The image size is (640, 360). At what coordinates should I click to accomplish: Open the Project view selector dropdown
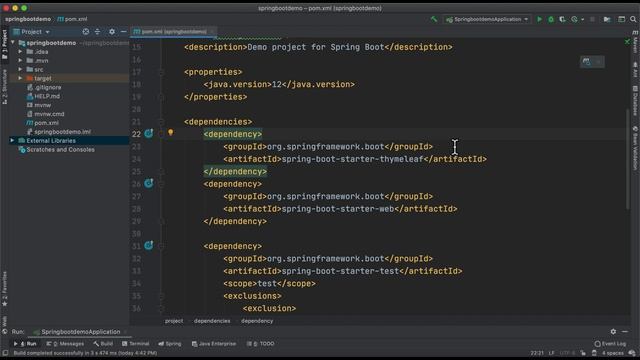[x=32, y=31]
